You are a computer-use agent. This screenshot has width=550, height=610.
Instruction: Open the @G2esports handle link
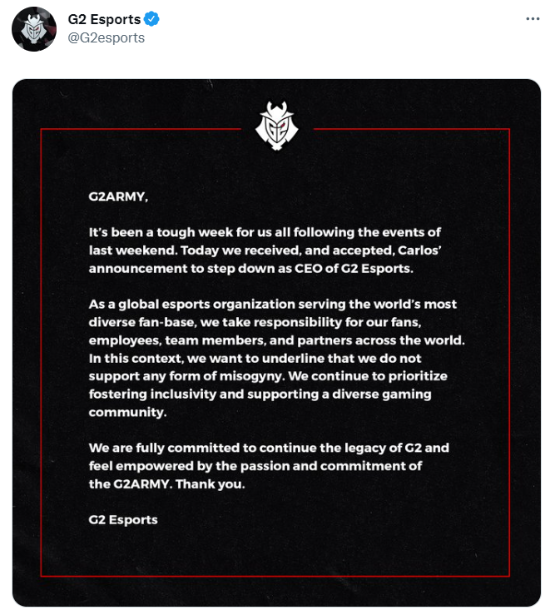[x=106, y=38]
